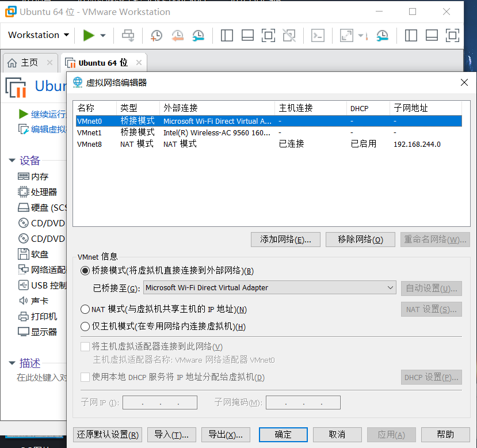Collapse the 设备 devices section
Viewport: 477px width, 448px height.
(x=12, y=161)
